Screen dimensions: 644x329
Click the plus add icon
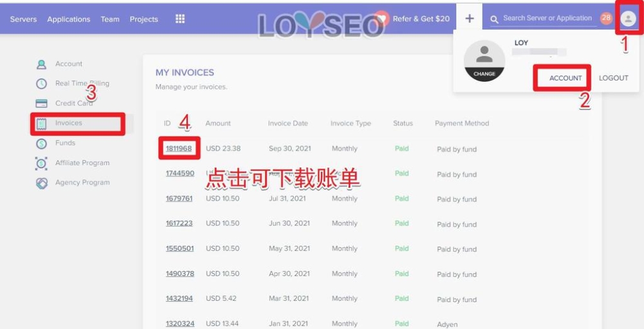(469, 19)
